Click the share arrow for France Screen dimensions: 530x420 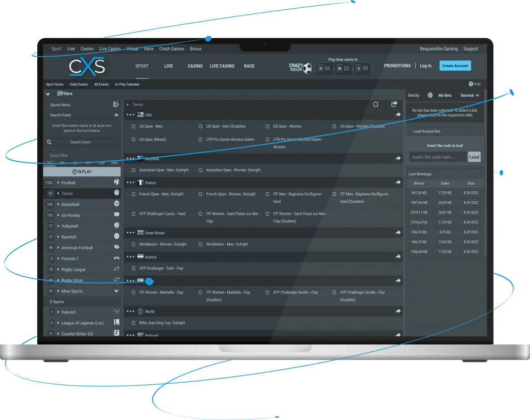point(398,183)
